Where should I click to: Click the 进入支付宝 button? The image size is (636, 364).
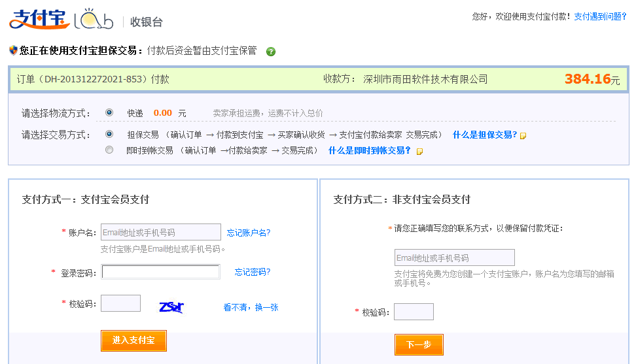pyautogui.click(x=133, y=340)
